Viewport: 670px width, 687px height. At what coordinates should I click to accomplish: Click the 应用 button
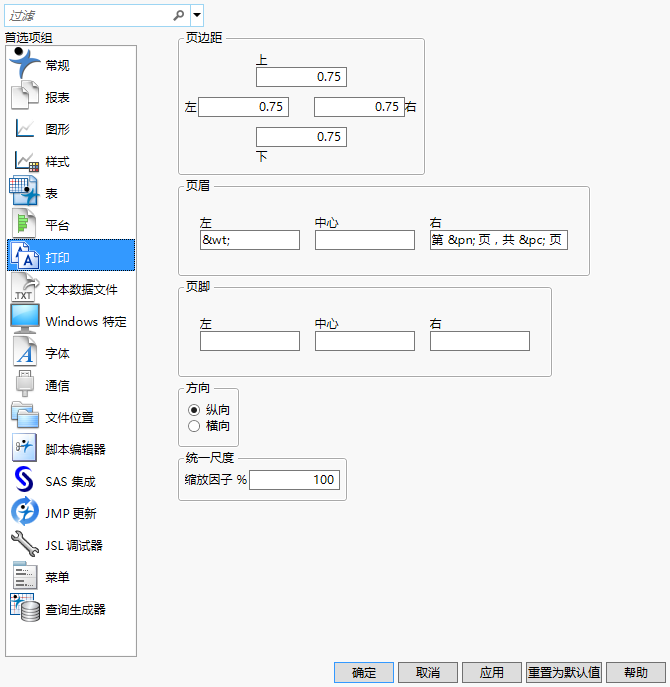click(x=492, y=673)
